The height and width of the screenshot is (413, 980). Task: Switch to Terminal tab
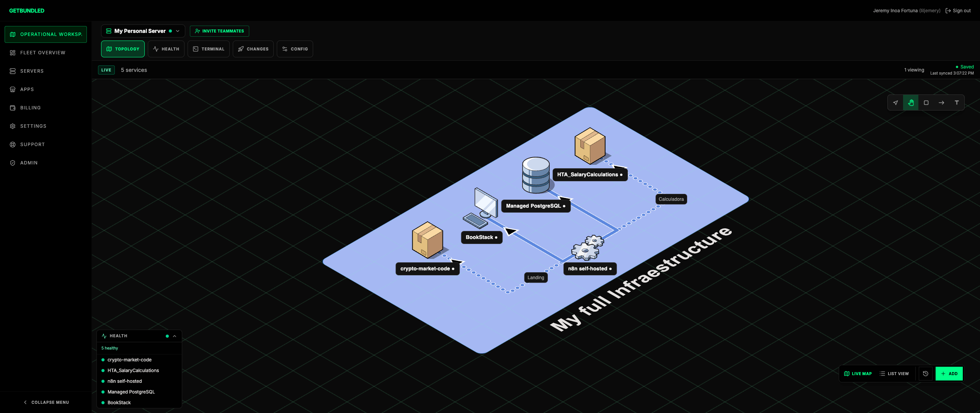208,49
